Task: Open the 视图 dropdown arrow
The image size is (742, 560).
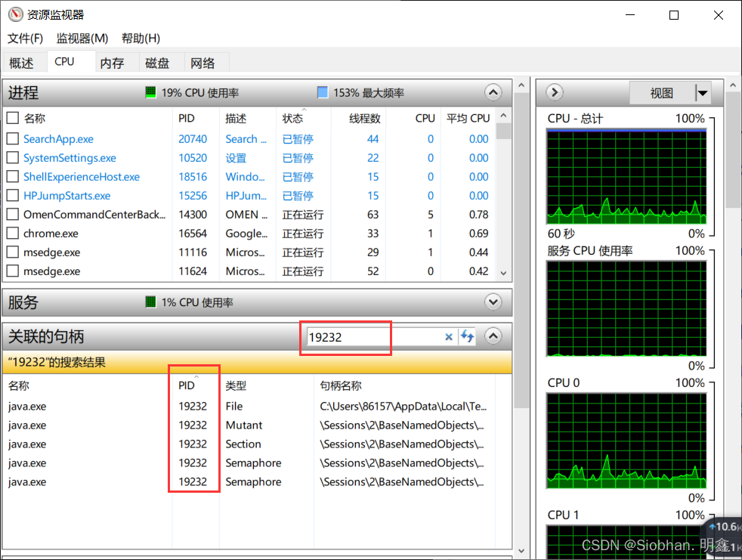Action: (703, 93)
